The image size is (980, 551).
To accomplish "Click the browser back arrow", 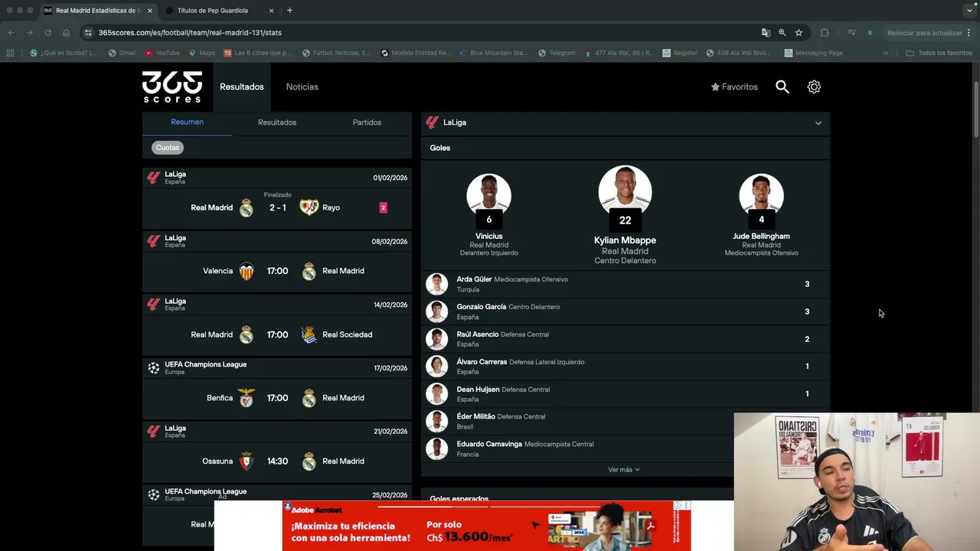I will 11,32.
